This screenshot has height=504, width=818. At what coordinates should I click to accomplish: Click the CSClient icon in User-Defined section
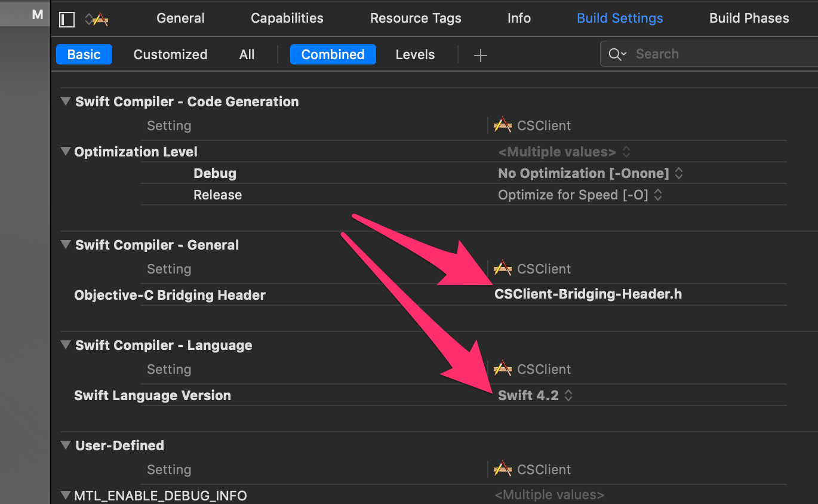click(503, 469)
